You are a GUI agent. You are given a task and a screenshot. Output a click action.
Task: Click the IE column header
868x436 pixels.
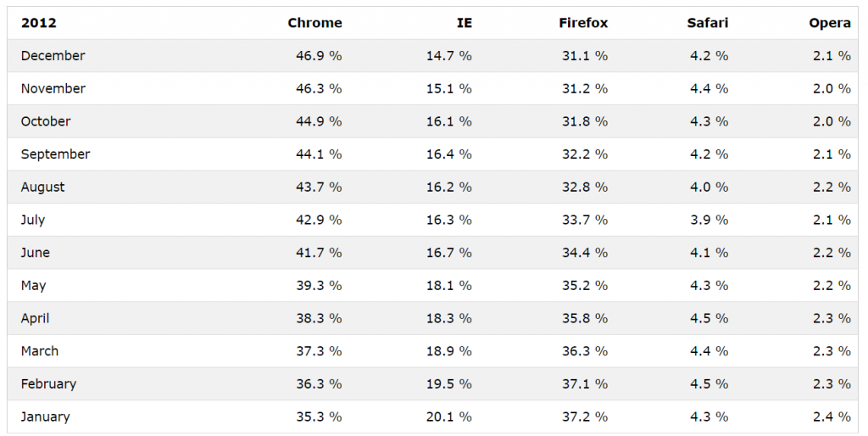pos(465,23)
